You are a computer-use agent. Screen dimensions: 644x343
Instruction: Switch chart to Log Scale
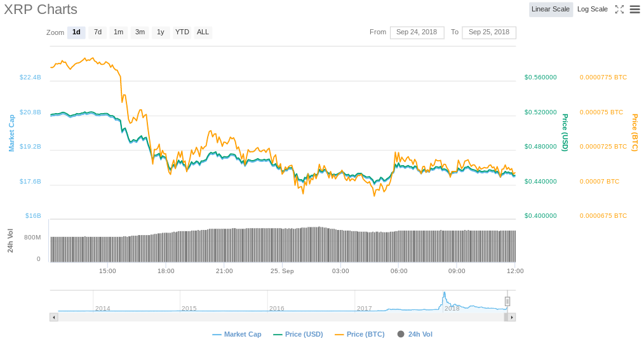click(593, 10)
